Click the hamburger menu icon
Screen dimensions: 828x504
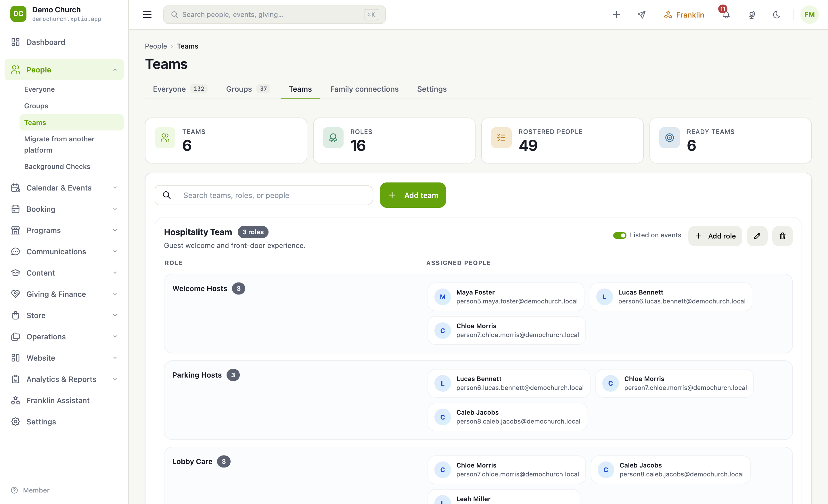click(147, 15)
